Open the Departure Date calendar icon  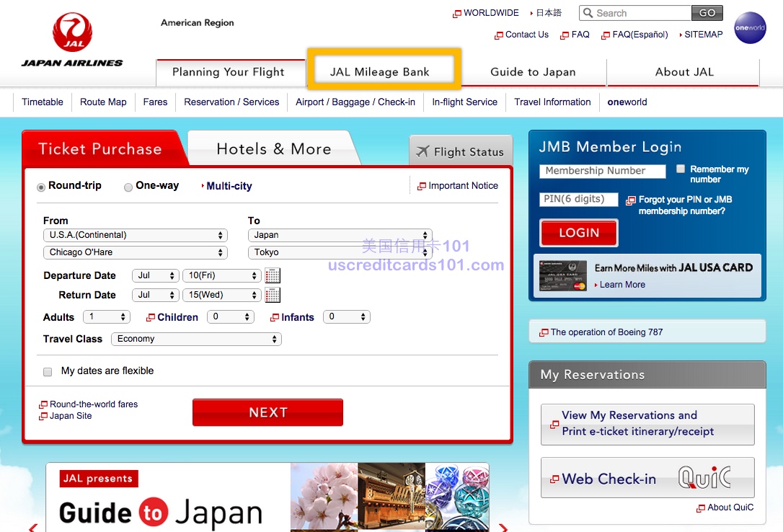pyautogui.click(x=273, y=275)
